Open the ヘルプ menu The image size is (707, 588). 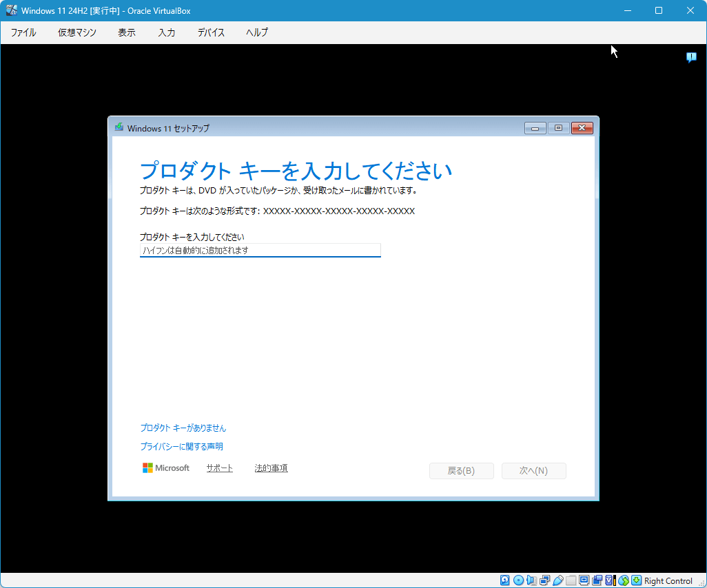coord(257,32)
